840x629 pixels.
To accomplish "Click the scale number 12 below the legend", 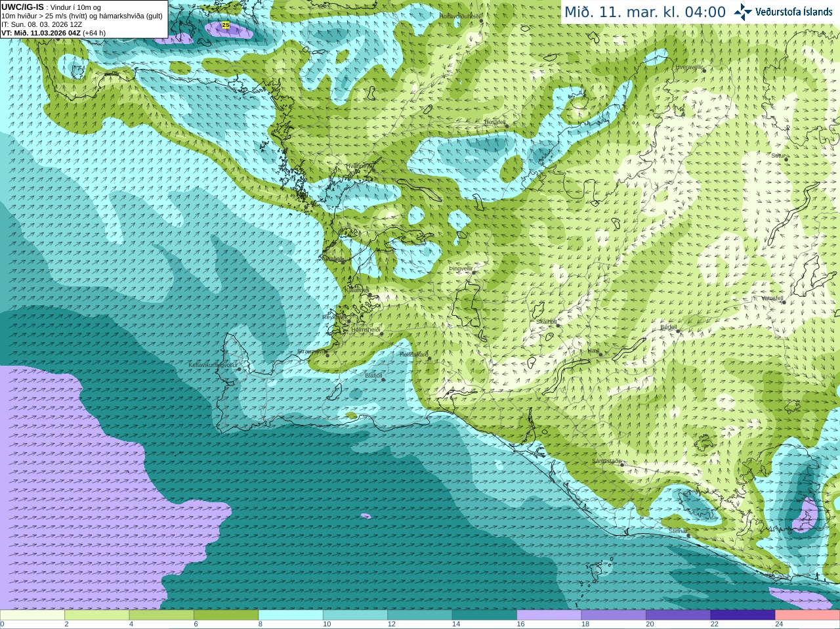I will click(391, 624).
